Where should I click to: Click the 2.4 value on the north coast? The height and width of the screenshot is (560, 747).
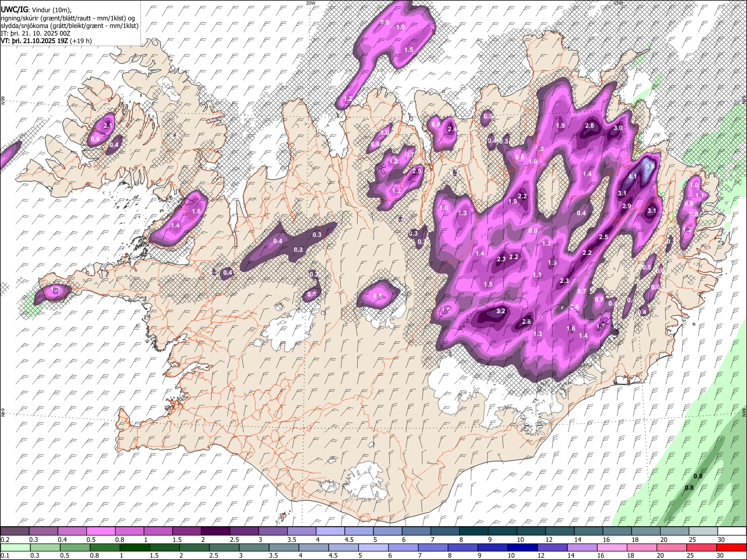coord(452,129)
